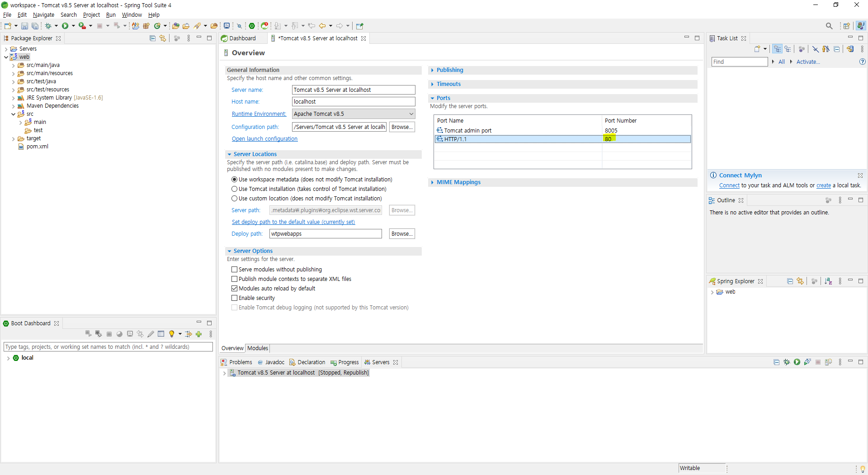Switch to the Modules tab

pos(258,348)
